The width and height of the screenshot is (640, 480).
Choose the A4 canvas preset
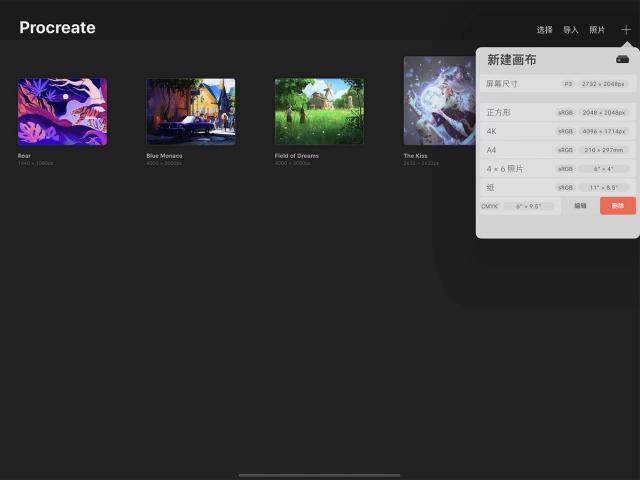click(x=557, y=150)
